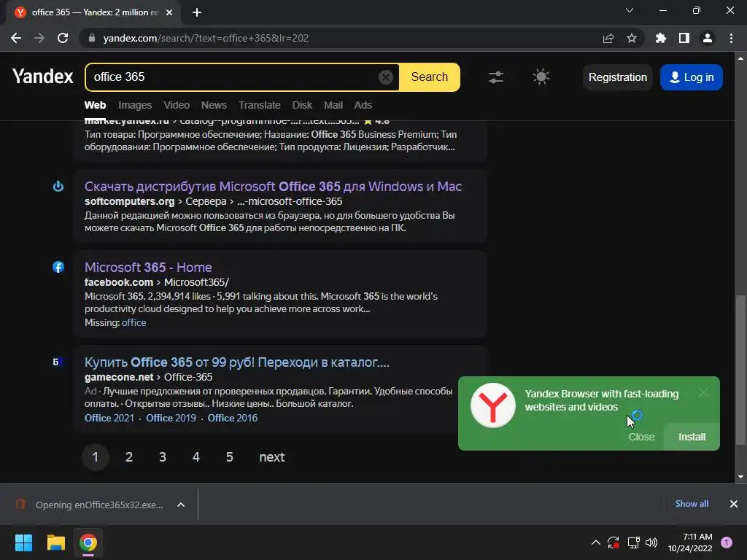Screen dimensions: 747x560
Task: Toggle the light/dark theme sun icon
Action: click(541, 77)
